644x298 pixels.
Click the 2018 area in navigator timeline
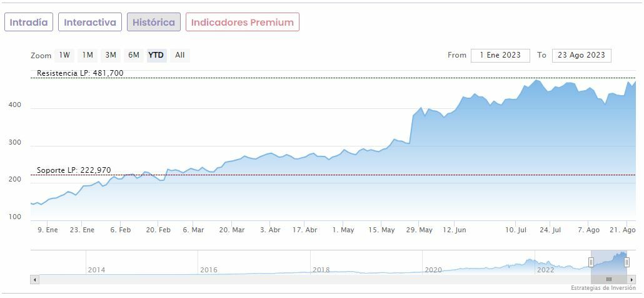[321, 270]
